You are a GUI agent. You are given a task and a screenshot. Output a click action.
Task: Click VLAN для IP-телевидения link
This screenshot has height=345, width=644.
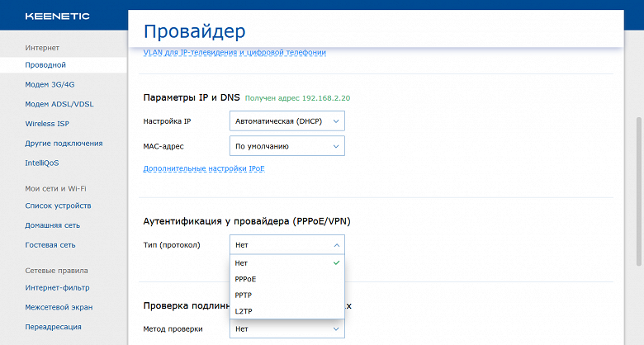coord(234,53)
